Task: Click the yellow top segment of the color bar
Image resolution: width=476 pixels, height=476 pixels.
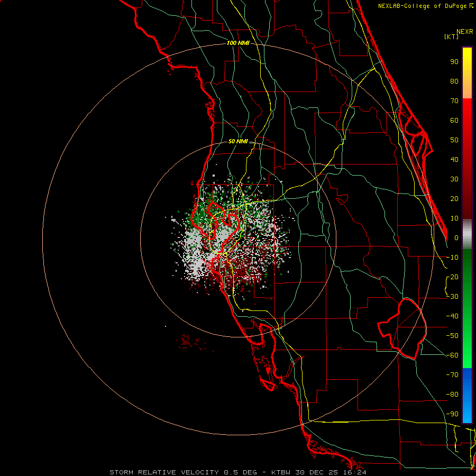Action: [x=467, y=73]
